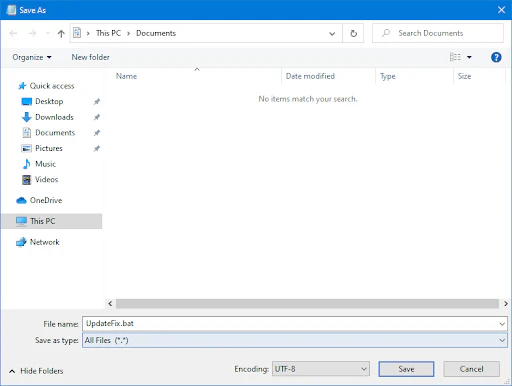Expand the File name dropdown arrow

click(502, 324)
